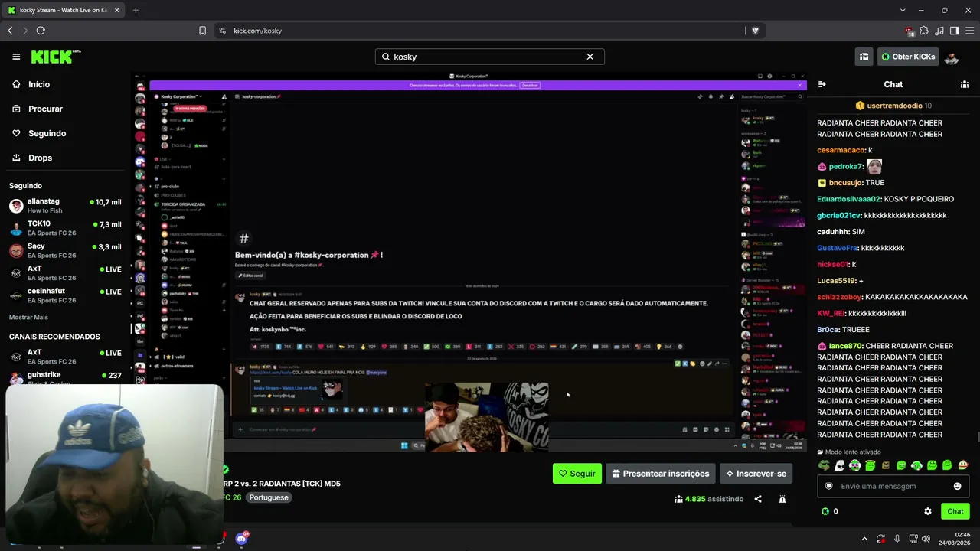Go to Kick home via the logo
Screen dimensions: 980x551
click(x=55, y=57)
